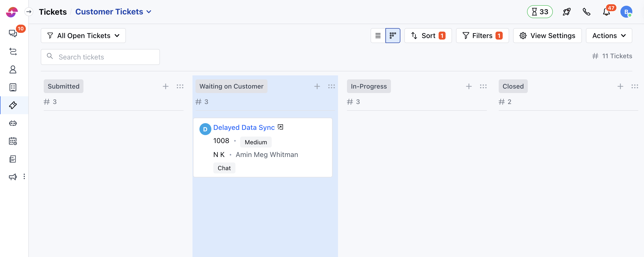
Task: Open In-Progress column handle dots
Action: coord(483,86)
